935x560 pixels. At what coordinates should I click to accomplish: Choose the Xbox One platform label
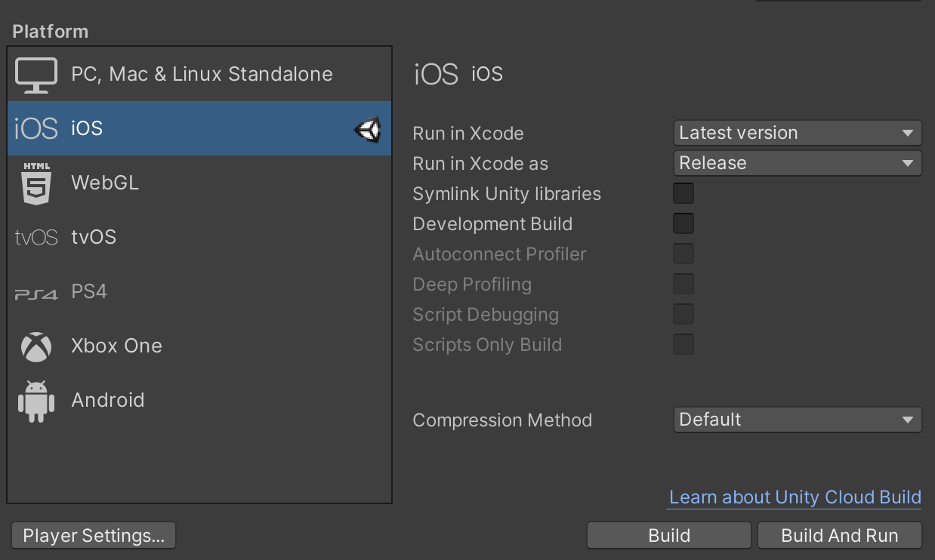pos(117,346)
